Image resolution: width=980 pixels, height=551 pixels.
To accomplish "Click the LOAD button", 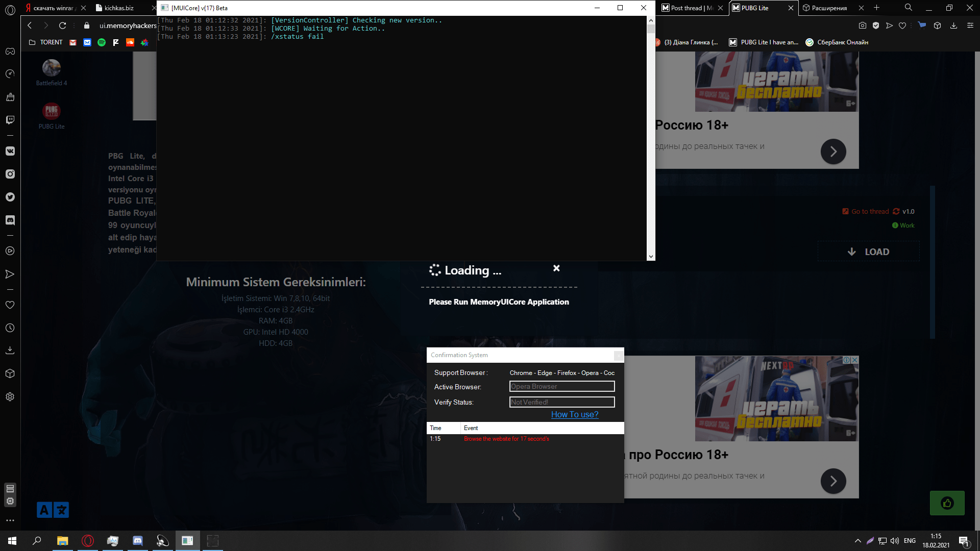I will (x=869, y=252).
